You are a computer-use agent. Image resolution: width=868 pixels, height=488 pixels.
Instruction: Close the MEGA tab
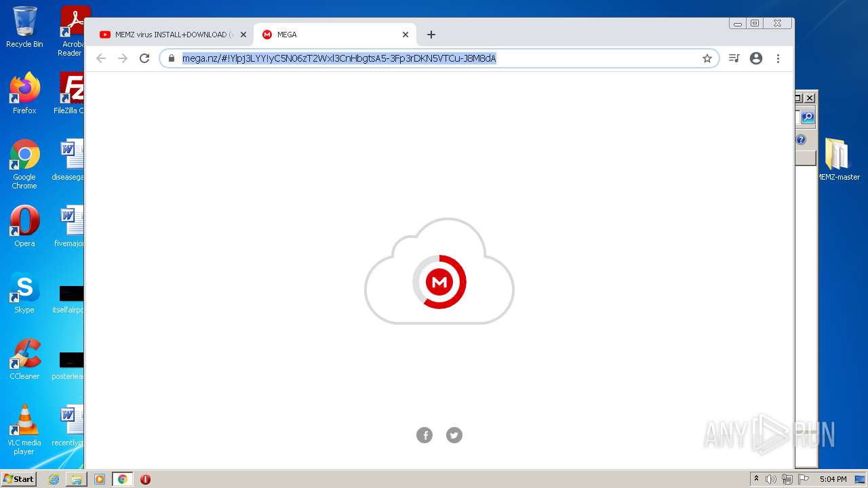pos(406,35)
